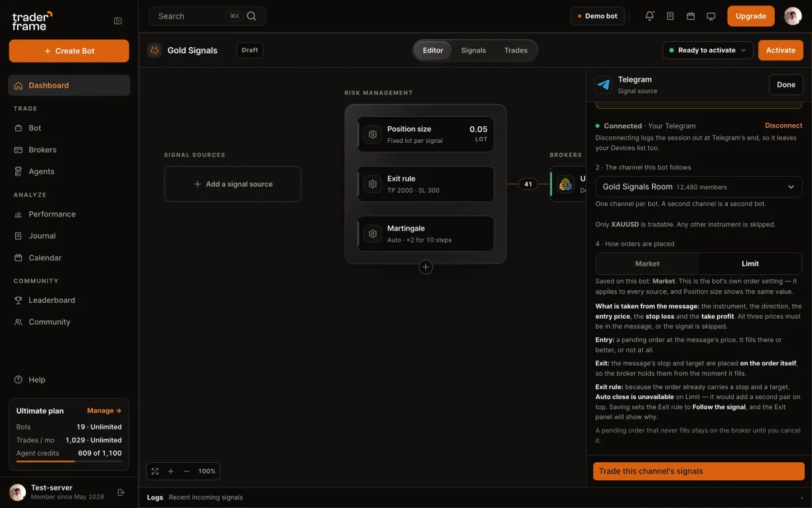812x508 pixels.
Task: Open Manage for the Ultimate plan
Action: (x=104, y=411)
